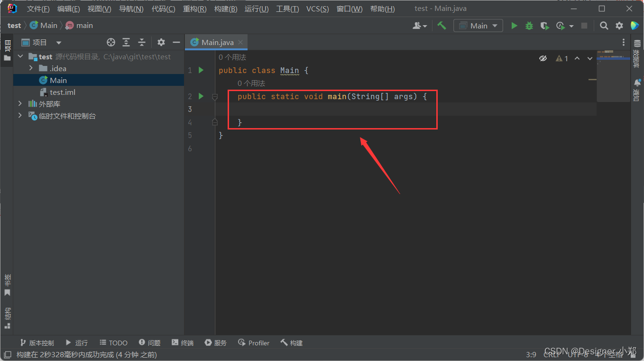
Task: Click Collapse All icon in project panel
Action: (x=141, y=42)
